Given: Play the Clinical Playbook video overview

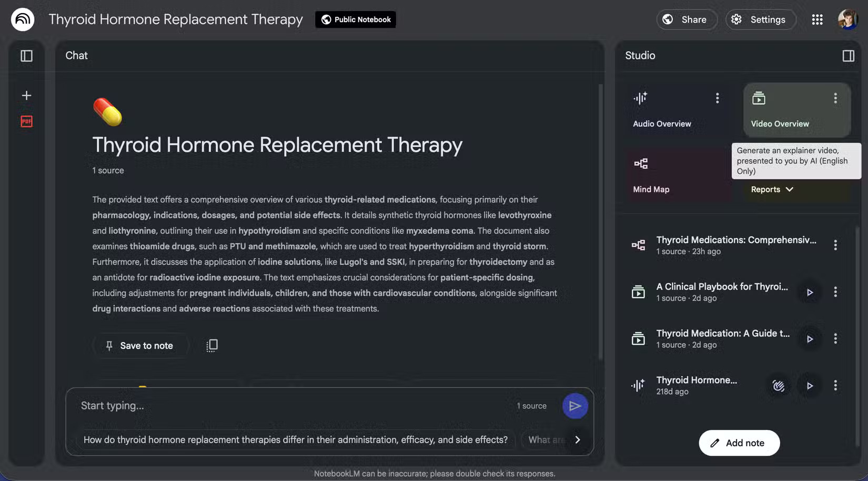Looking at the screenshot, I should click(x=810, y=292).
